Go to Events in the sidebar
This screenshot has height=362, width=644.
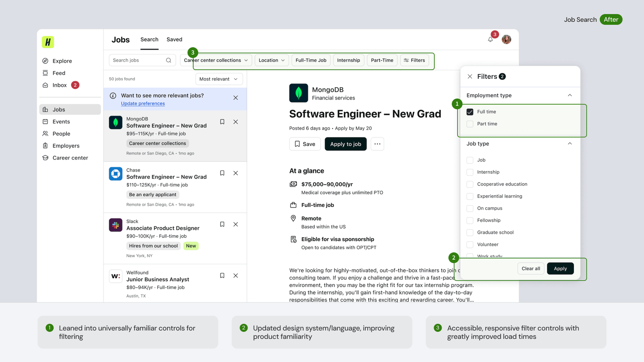pos(56,121)
